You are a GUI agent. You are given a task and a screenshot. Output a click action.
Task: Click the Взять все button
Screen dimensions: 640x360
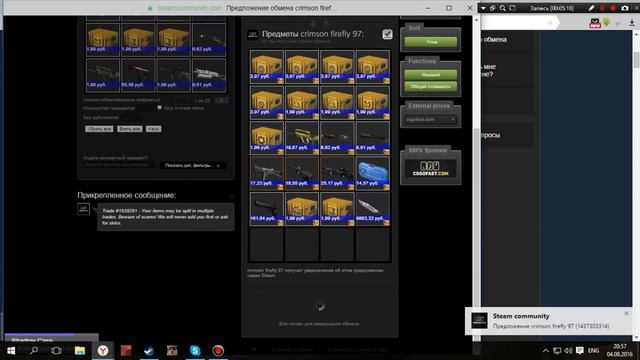click(x=130, y=129)
